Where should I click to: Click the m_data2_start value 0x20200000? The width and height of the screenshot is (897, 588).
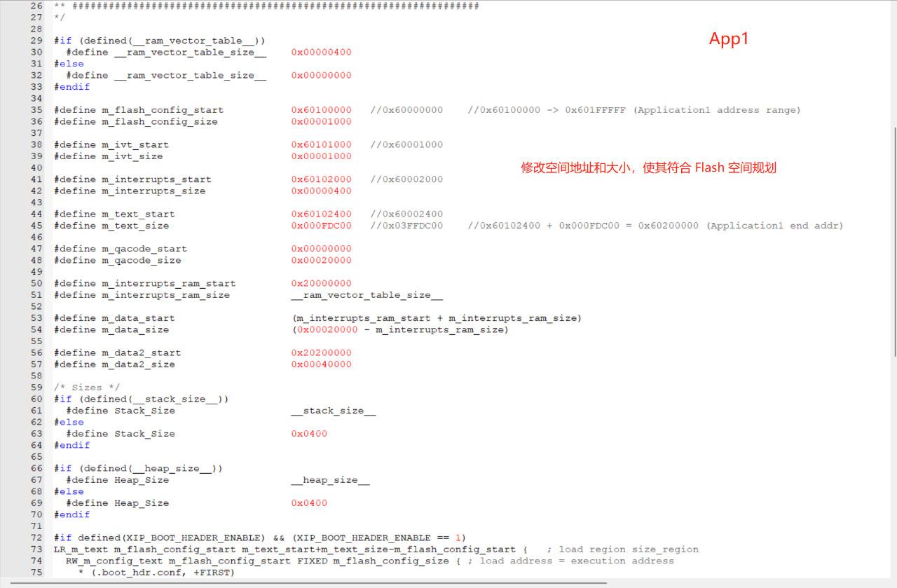click(x=322, y=353)
